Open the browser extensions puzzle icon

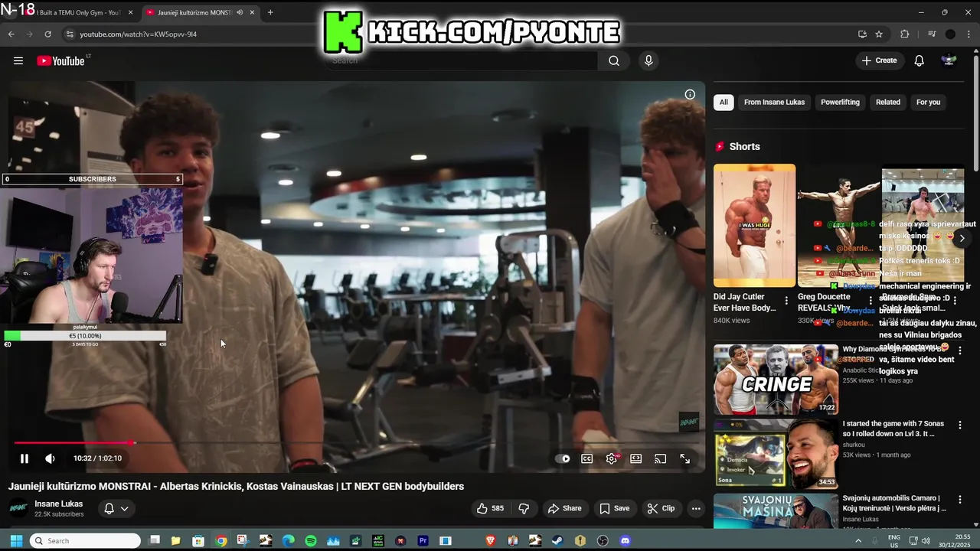coord(904,34)
